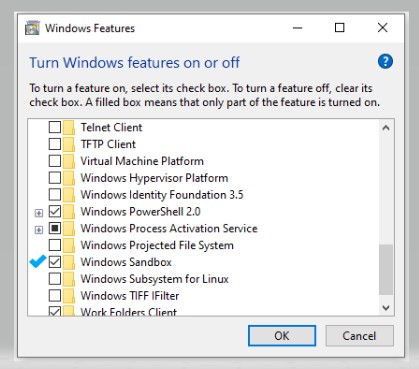The height and width of the screenshot is (369, 419).
Task: Select the Windows Projected File System folder icon
Action: [69, 245]
